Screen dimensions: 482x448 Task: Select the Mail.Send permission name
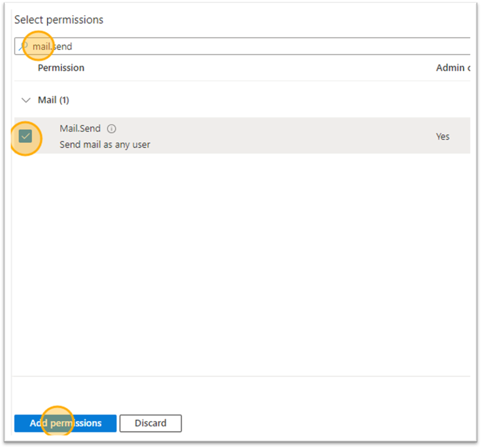click(80, 129)
